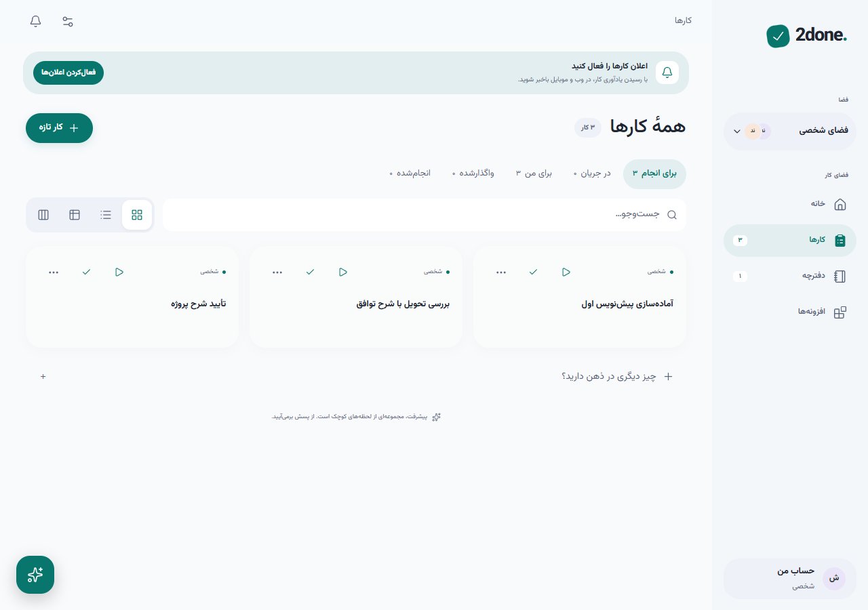Click the member avatars in فضای شخصی
Image resolution: width=868 pixels, height=610 pixels.
click(757, 131)
